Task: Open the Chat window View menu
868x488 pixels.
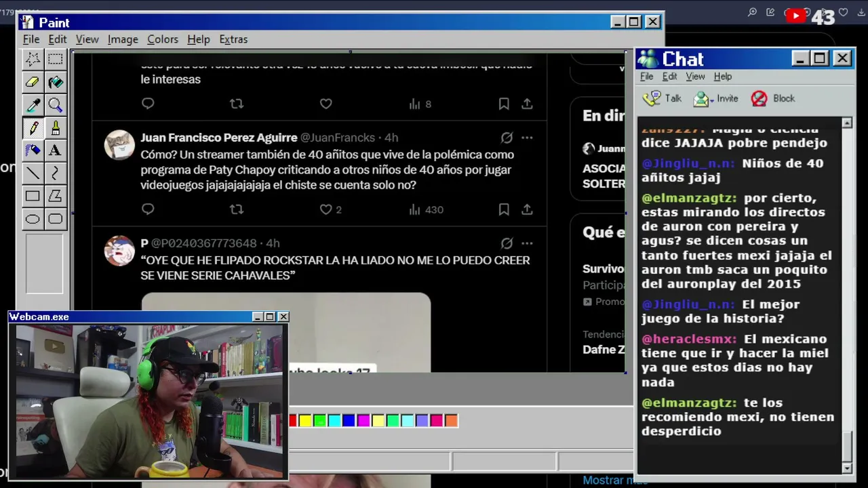Action: tap(695, 77)
